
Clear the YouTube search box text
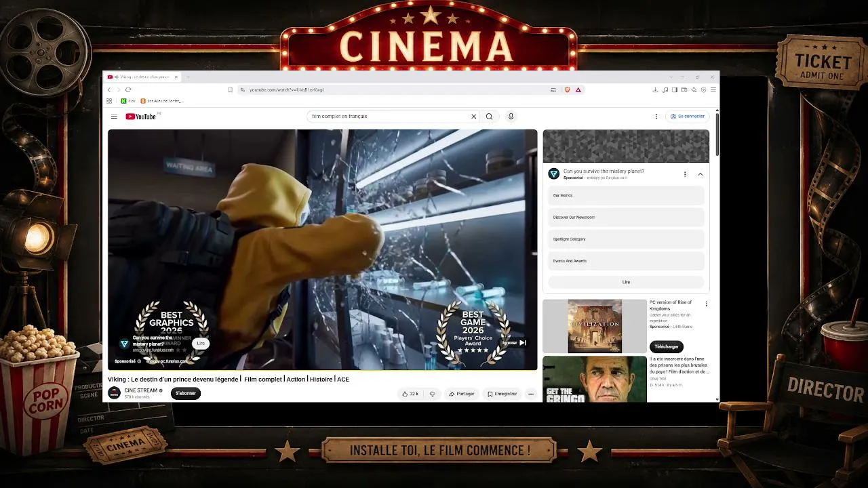(474, 117)
